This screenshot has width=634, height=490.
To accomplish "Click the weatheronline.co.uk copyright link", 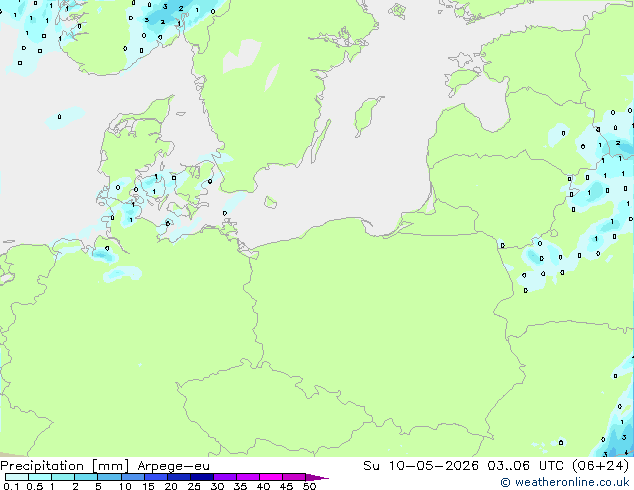I will click(565, 482).
